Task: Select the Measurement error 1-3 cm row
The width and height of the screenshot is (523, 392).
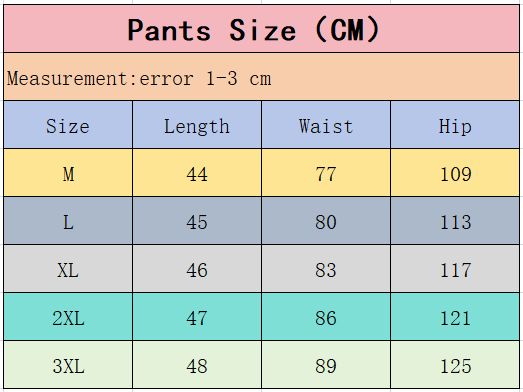Action: click(x=262, y=77)
